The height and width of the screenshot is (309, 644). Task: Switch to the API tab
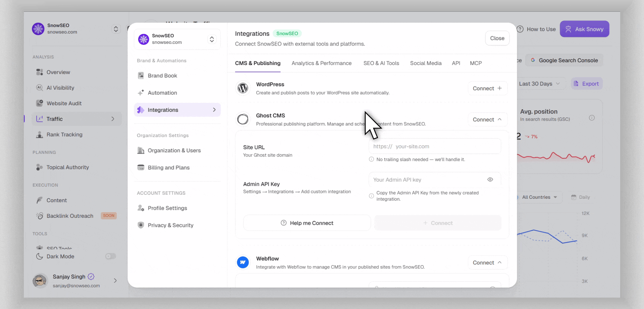(x=456, y=63)
